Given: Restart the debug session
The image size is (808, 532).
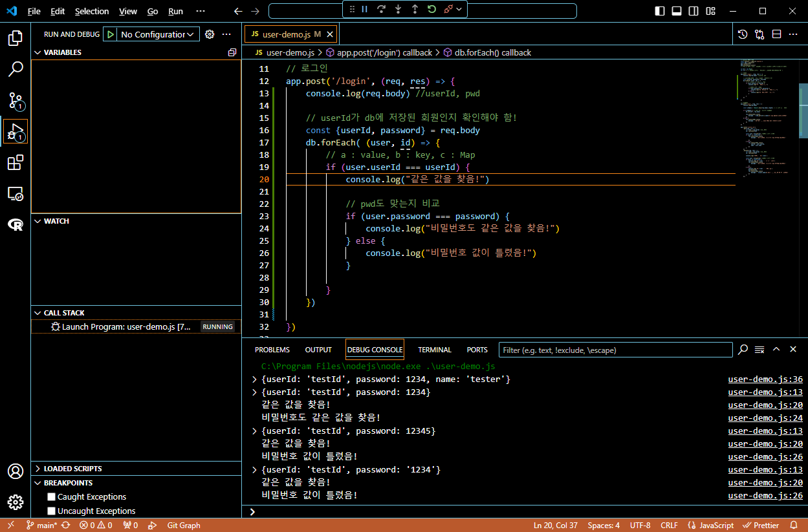Looking at the screenshot, I should coord(431,9).
